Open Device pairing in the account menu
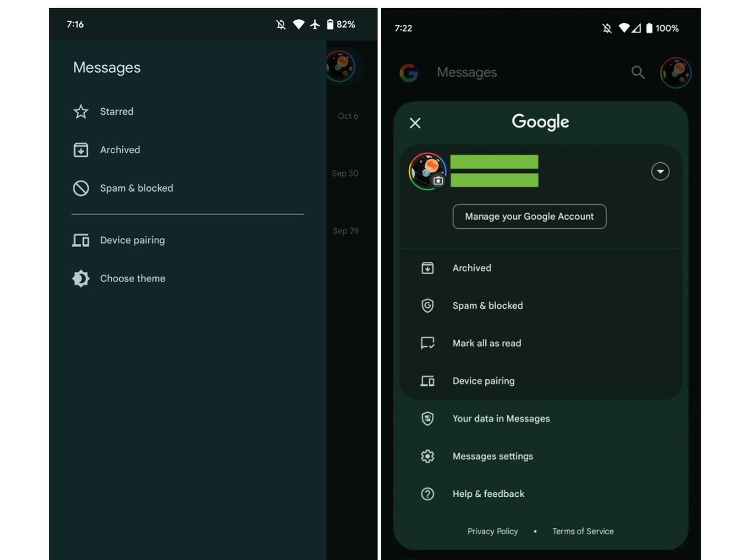 click(x=483, y=381)
